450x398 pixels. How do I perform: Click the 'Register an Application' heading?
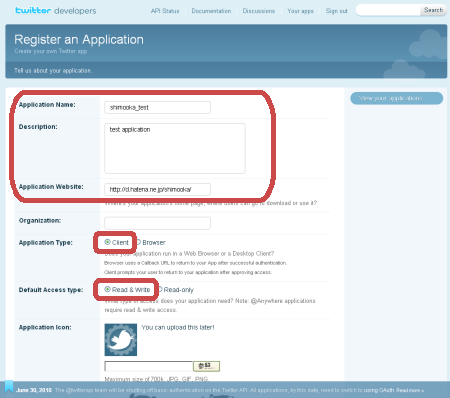[79, 40]
